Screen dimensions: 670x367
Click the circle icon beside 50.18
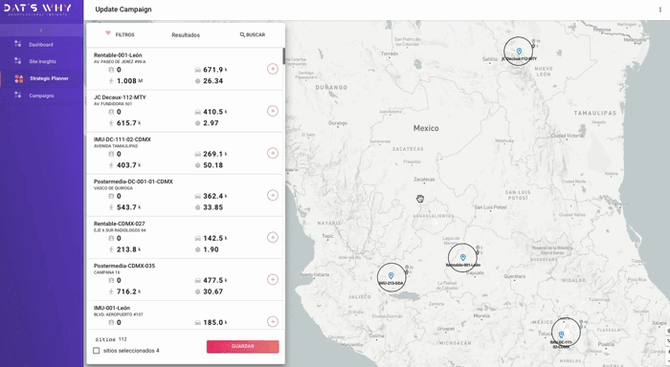pyautogui.click(x=198, y=165)
